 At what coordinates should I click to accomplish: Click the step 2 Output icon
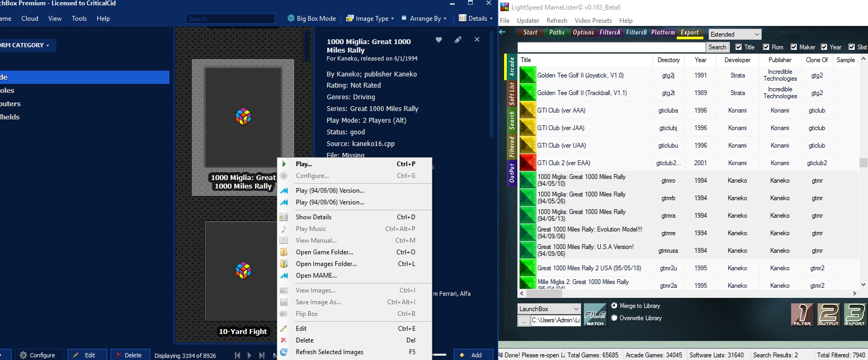[828, 314]
